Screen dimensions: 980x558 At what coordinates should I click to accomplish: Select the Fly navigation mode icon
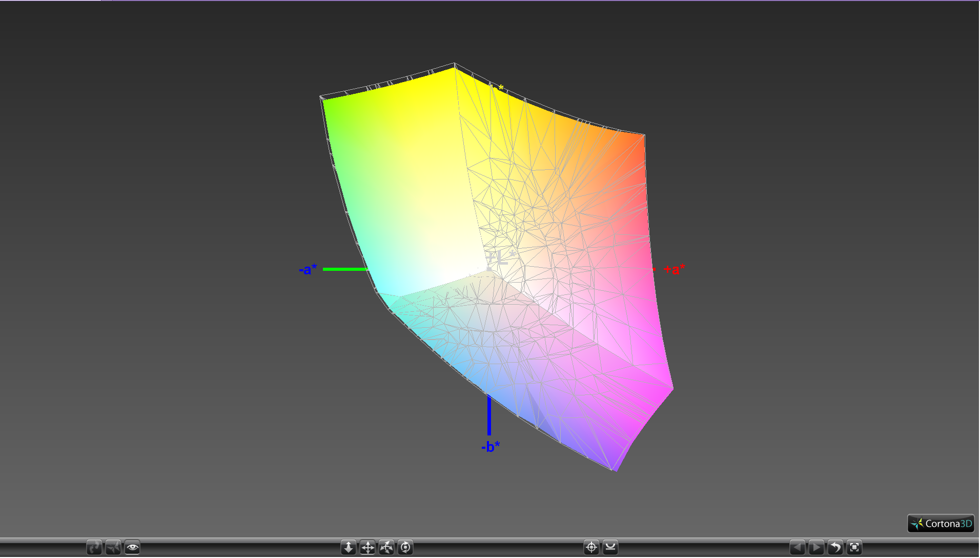point(113,548)
